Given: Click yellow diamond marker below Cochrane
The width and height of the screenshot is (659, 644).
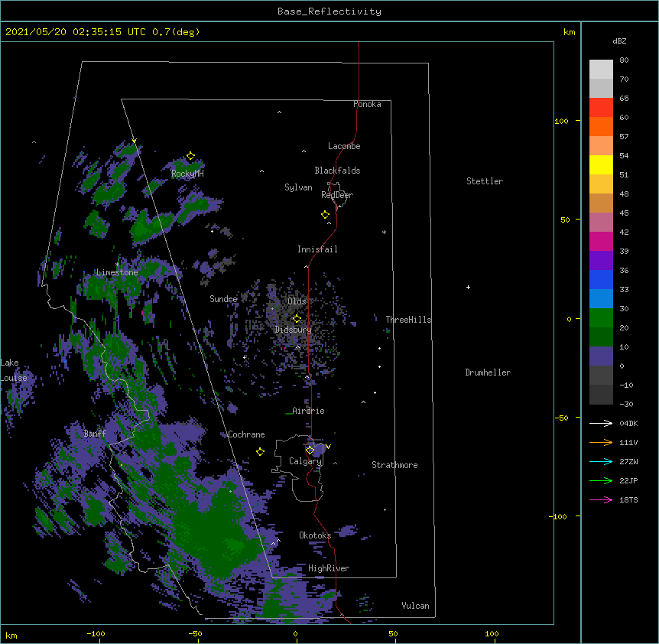Looking at the screenshot, I should 260,451.
